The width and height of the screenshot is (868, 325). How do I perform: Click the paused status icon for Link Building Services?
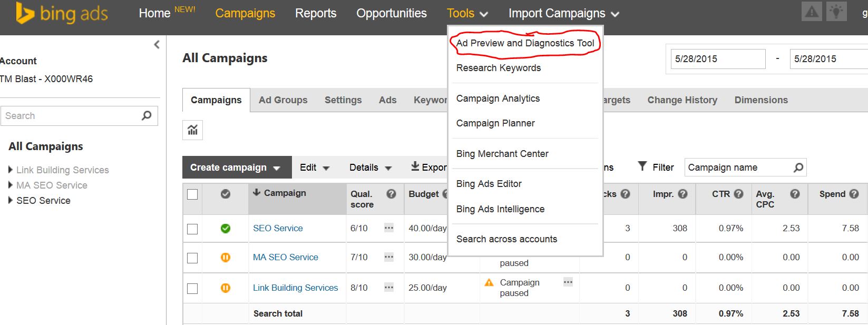pyautogui.click(x=226, y=288)
